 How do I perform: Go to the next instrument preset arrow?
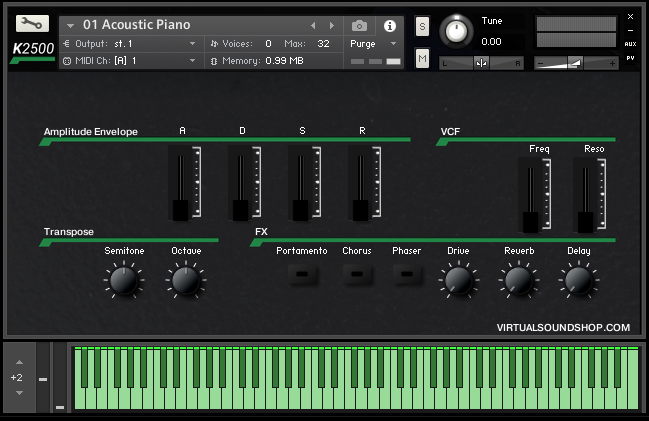pos(332,25)
